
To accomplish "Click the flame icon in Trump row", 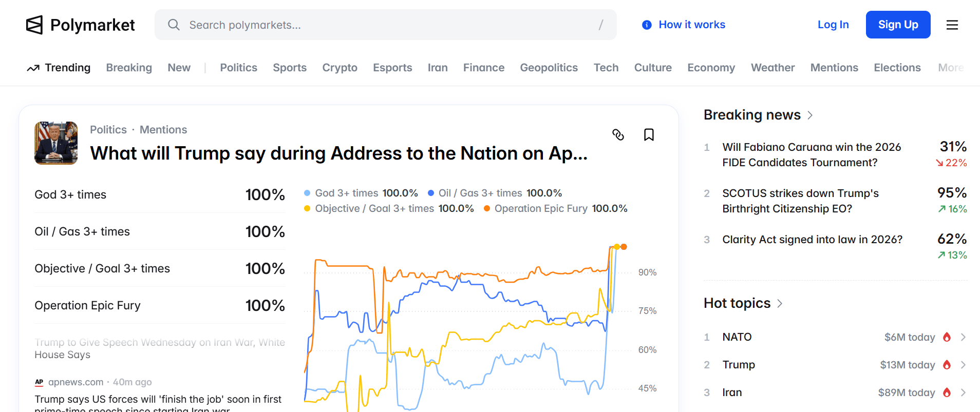I will click(947, 365).
